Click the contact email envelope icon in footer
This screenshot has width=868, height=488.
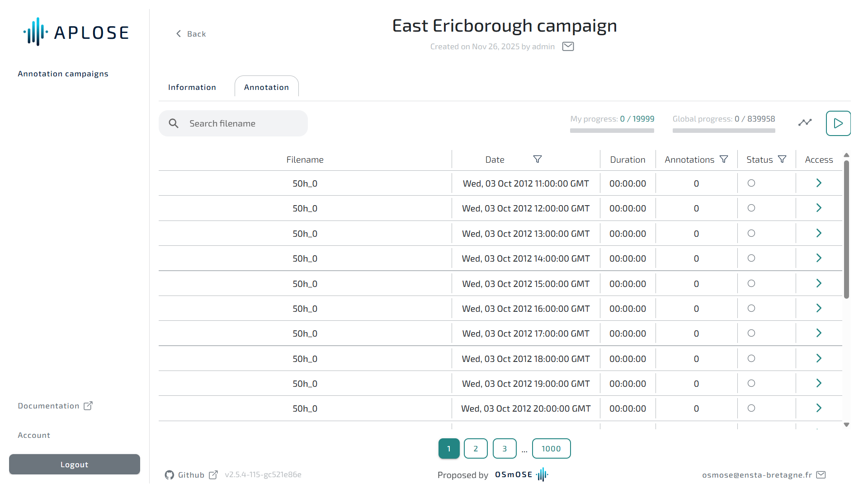point(821,474)
